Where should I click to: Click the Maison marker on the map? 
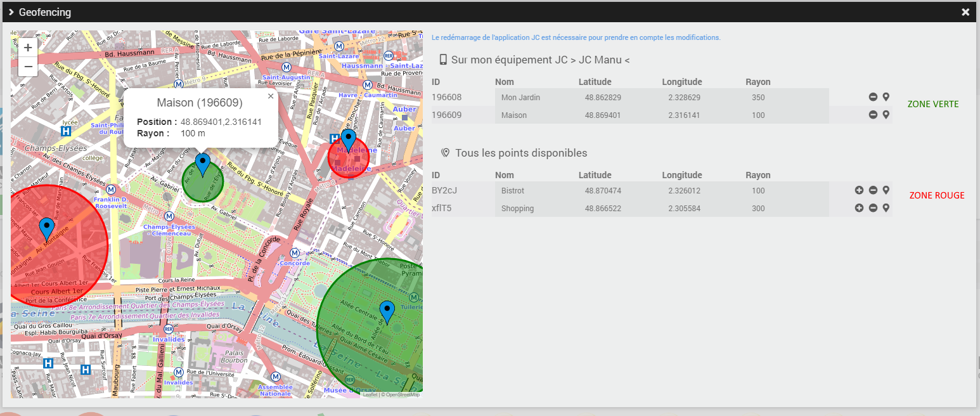point(203,165)
